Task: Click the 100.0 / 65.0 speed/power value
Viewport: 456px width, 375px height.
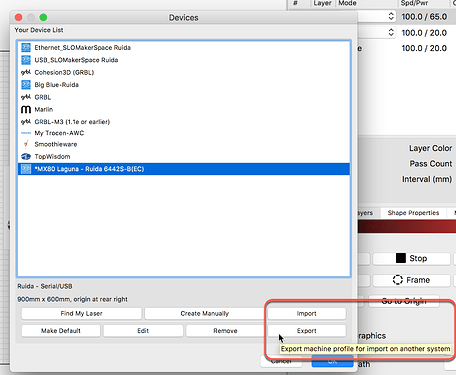Action: [424, 17]
